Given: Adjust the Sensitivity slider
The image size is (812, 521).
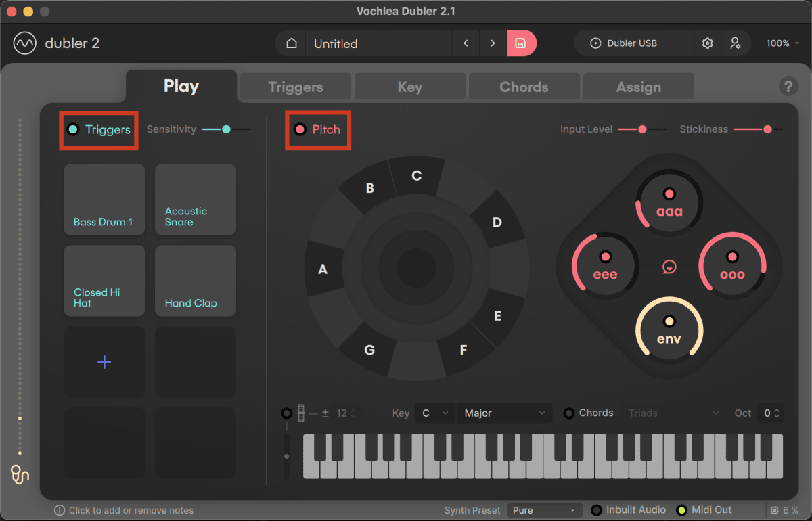Looking at the screenshot, I should click(225, 129).
